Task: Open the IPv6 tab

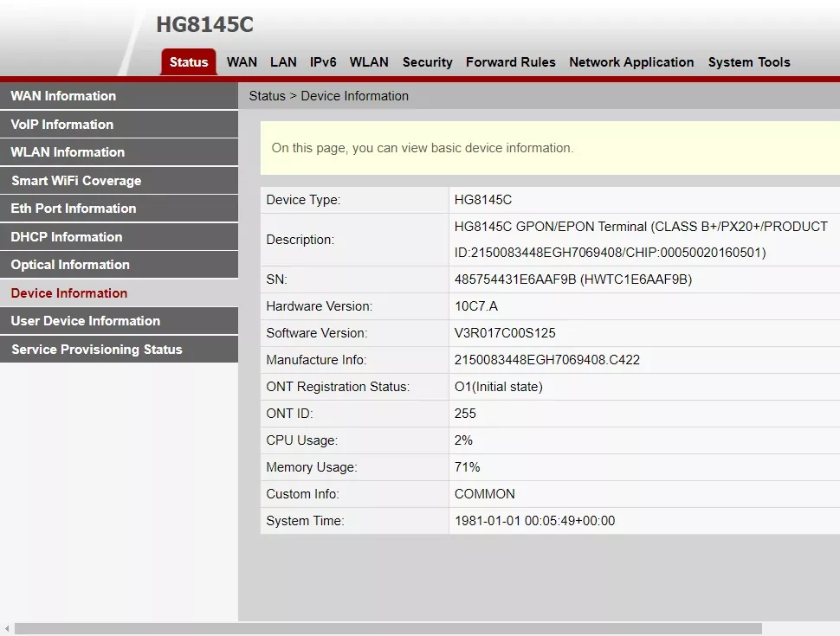Action: [x=323, y=62]
